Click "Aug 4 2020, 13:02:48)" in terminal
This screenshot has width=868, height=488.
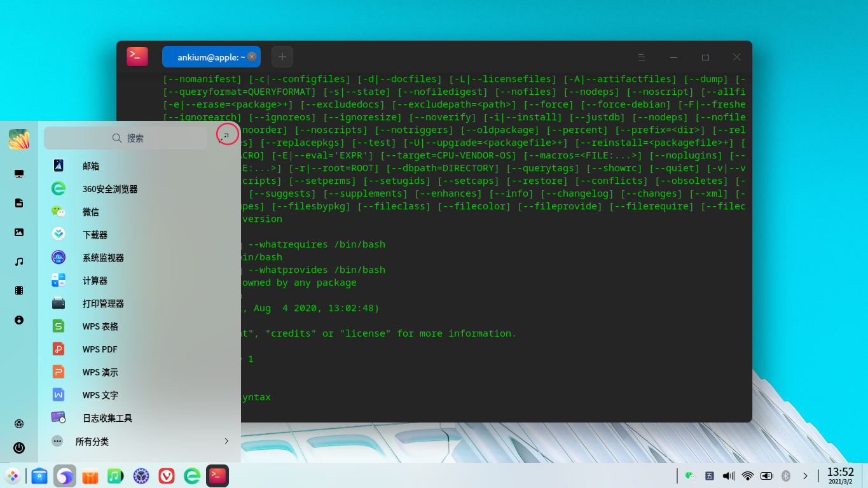316,308
